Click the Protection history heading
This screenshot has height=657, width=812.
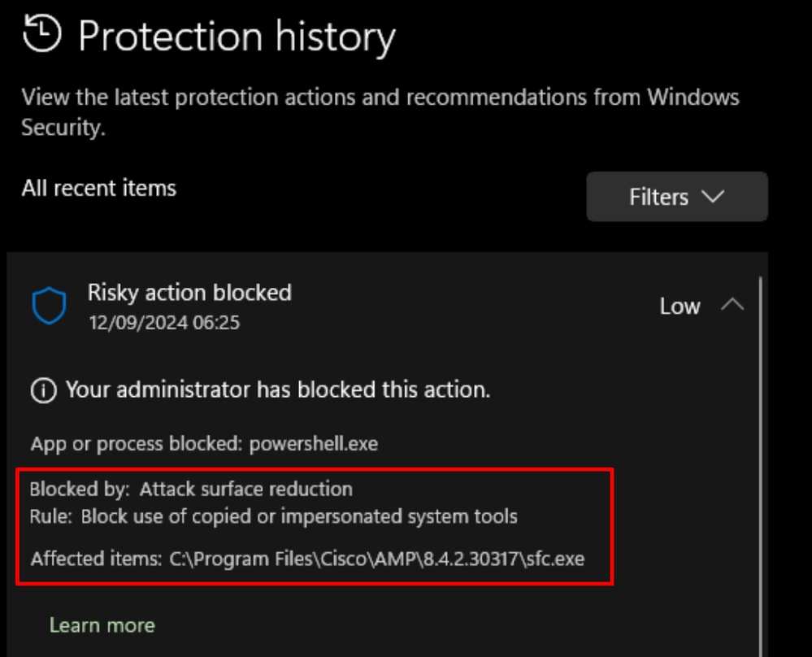pos(237,37)
